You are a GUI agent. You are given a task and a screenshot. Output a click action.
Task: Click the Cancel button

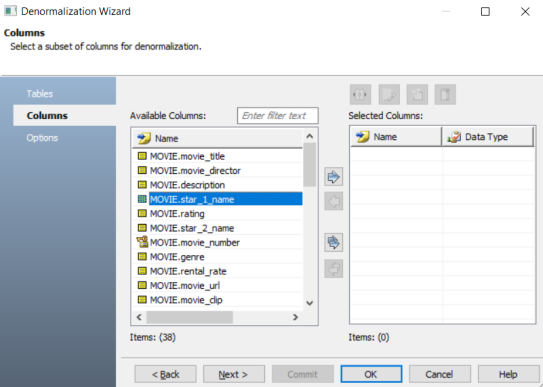click(x=440, y=374)
